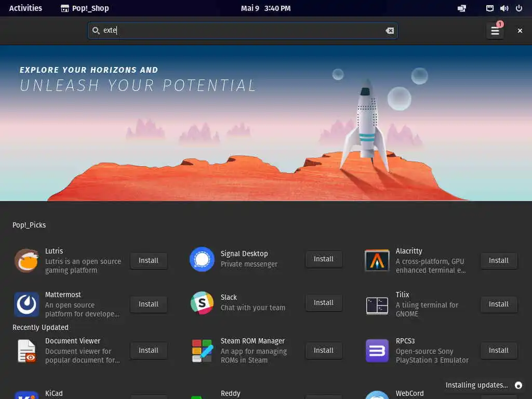This screenshot has height=399, width=532.
Task: Click 'Lutris is an open source gaming platform' text
Action: [83, 266]
